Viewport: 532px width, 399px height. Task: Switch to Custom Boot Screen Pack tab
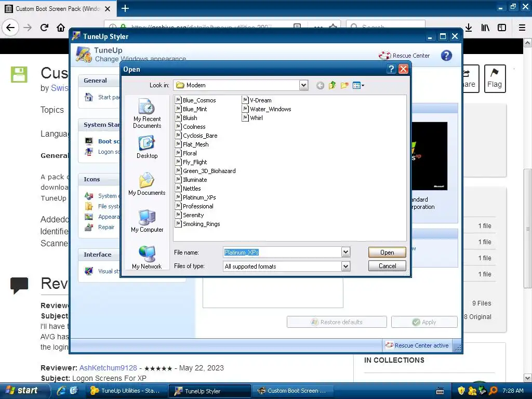[x=58, y=8]
